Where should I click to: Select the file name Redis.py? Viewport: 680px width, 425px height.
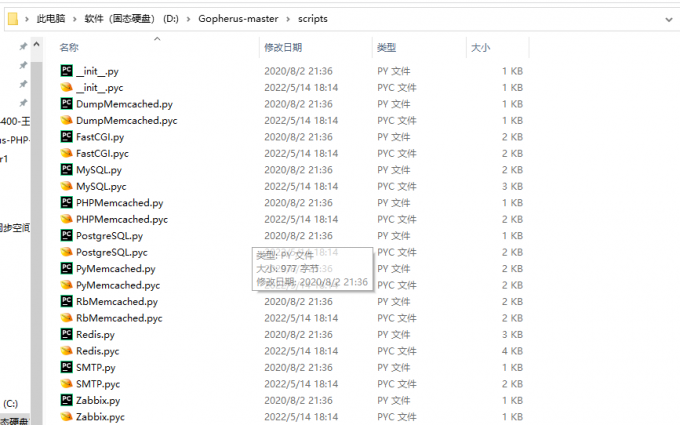(x=95, y=335)
